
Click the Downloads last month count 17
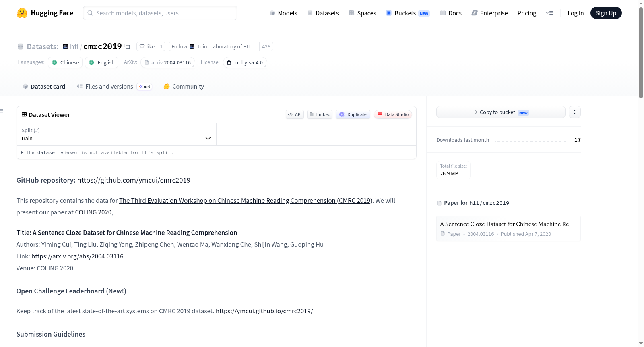578,140
